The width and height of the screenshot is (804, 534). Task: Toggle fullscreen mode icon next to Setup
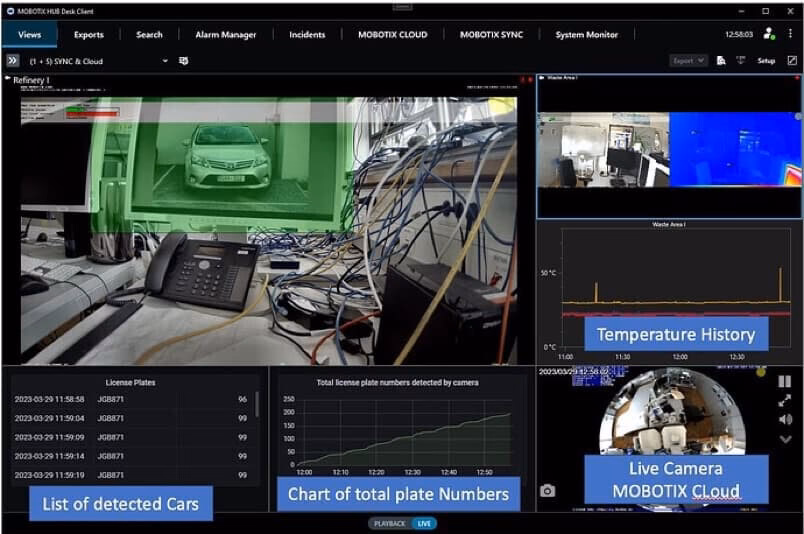point(792,61)
